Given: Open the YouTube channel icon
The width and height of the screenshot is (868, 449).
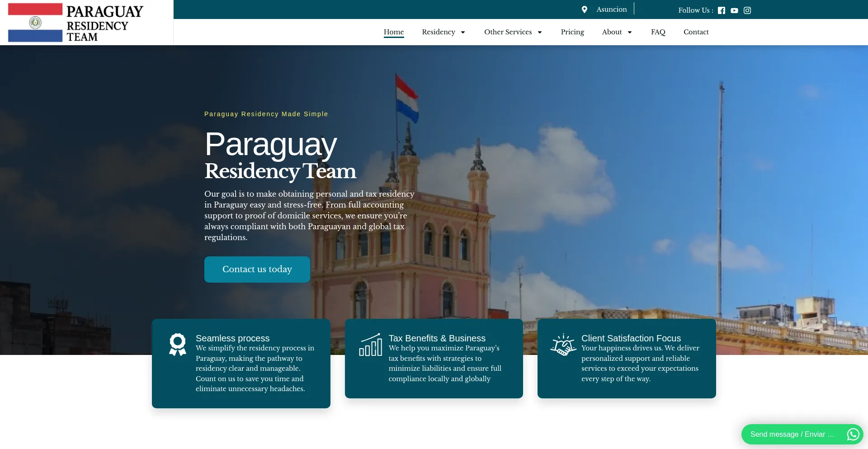Looking at the screenshot, I should [734, 10].
